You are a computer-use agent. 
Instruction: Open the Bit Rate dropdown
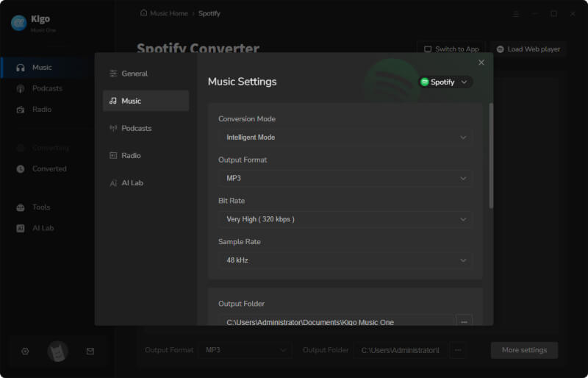pyautogui.click(x=345, y=219)
